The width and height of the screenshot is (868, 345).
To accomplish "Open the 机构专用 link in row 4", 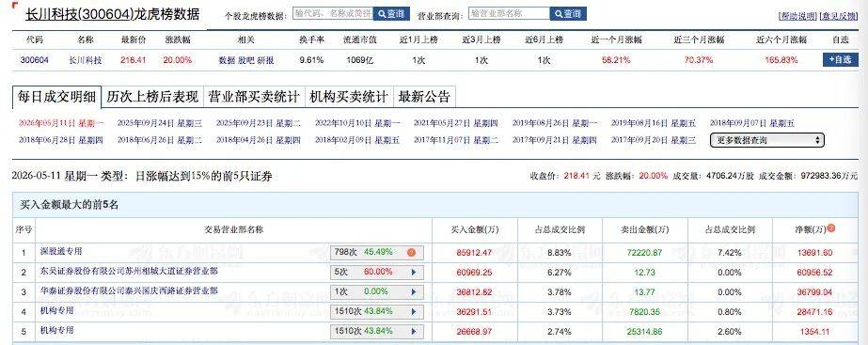I will [56, 311].
